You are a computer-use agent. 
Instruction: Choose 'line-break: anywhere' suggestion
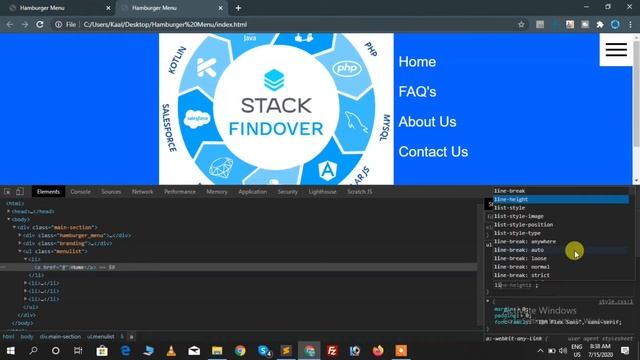coord(561,242)
